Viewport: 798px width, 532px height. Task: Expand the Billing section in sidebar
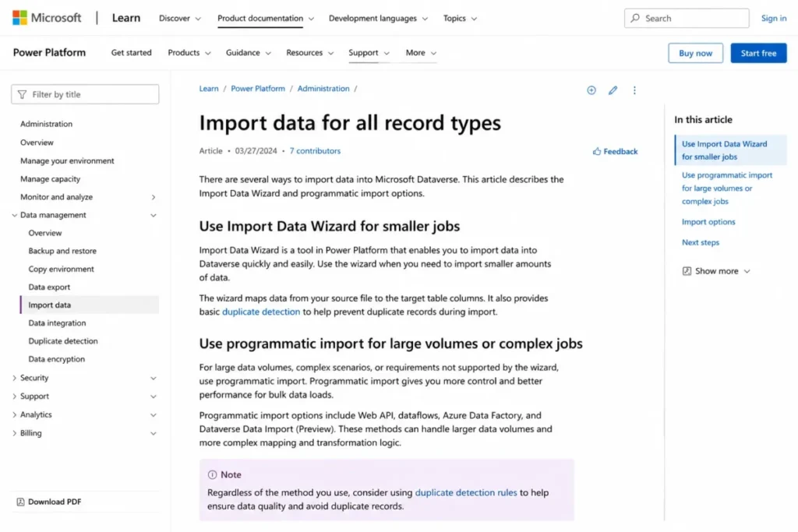tap(14, 433)
